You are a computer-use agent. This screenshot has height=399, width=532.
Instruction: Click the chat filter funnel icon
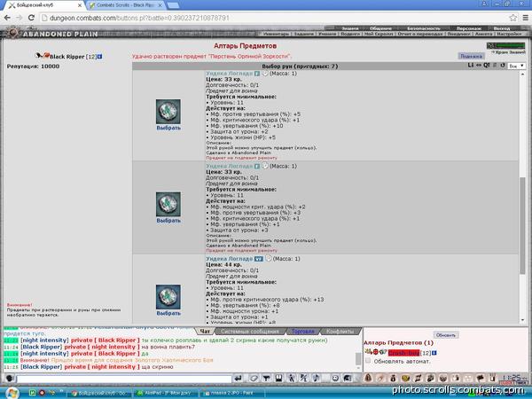tap(266, 378)
